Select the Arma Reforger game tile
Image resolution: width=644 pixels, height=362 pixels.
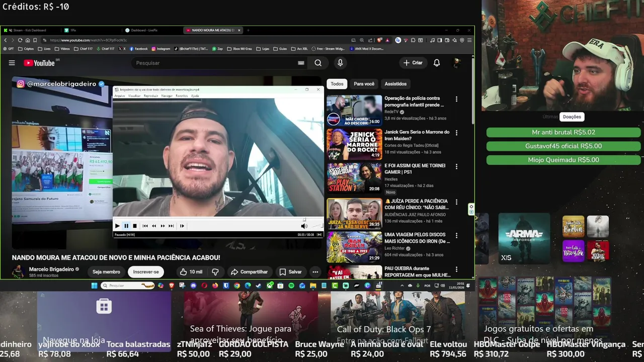point(523,239)
